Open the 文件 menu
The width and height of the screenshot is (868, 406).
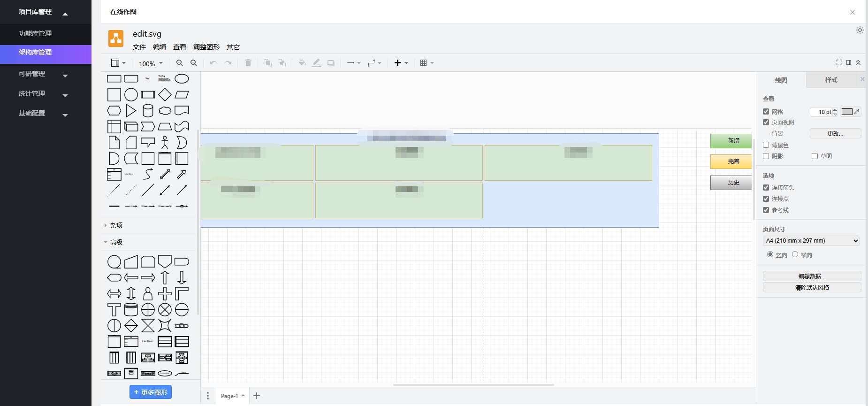click(139, 47)
